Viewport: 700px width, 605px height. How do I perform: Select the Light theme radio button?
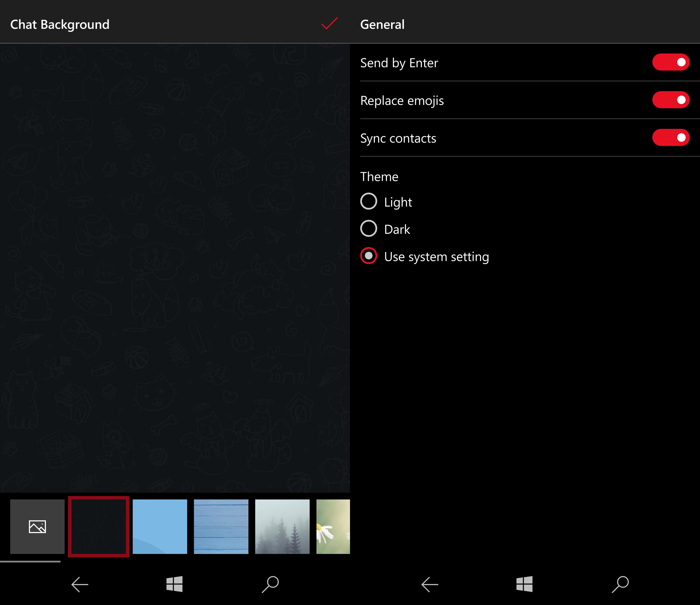point(368,201)
